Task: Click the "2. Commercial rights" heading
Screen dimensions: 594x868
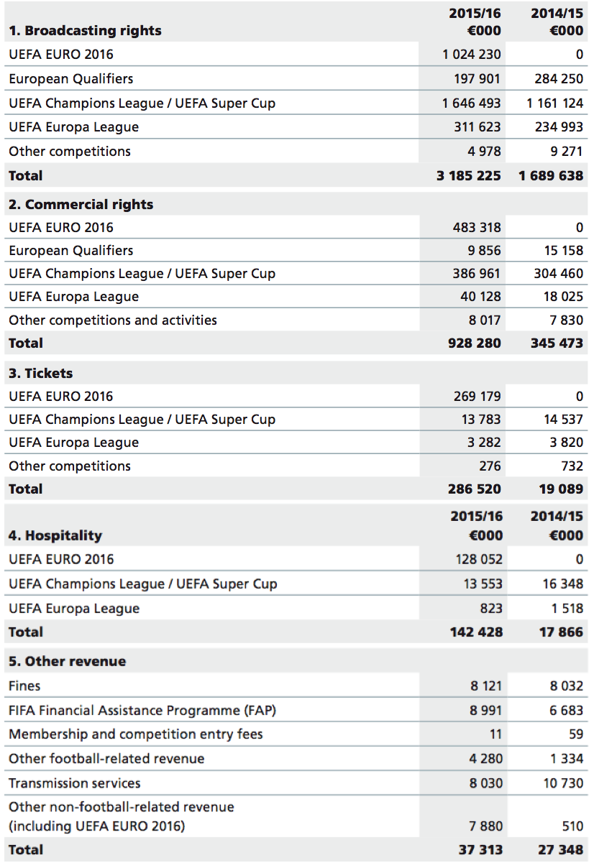Action: tap(81, 204)
